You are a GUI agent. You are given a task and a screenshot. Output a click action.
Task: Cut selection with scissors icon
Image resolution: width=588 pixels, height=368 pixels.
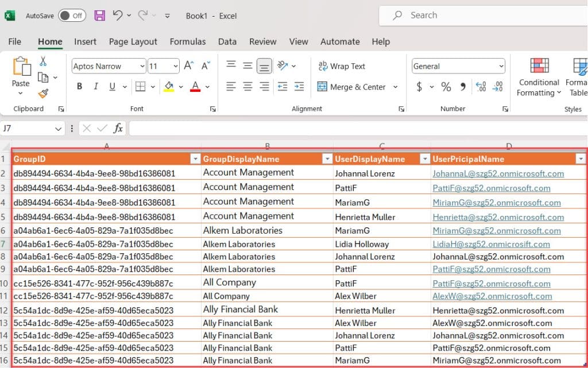pyautogui.click(x=43, y=61)
